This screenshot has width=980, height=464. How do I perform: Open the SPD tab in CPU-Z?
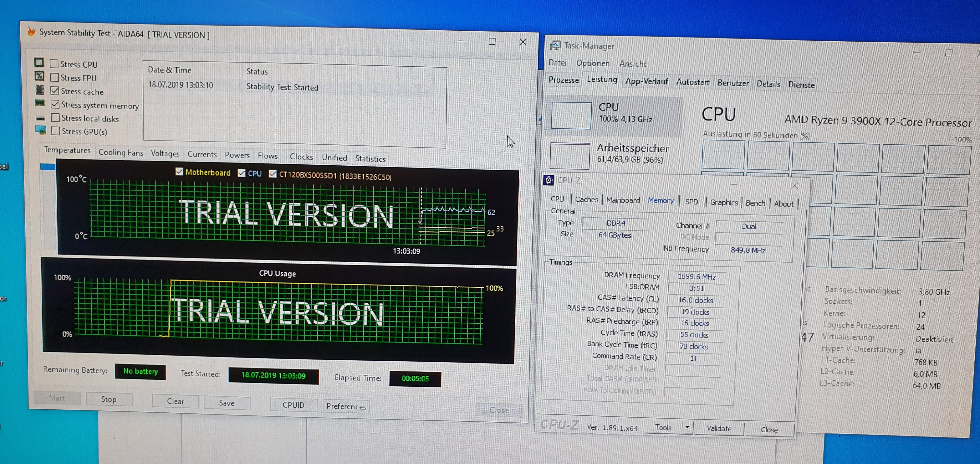(x=691, y=202)
